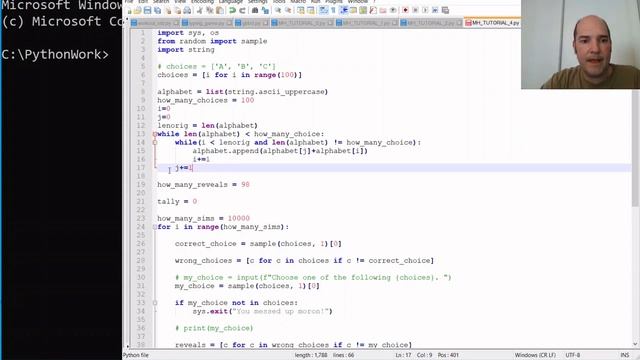Save the current recorded macro icon
Viewport: 640px width, 360px height.
pyautogui.click(x=445, y=10)
